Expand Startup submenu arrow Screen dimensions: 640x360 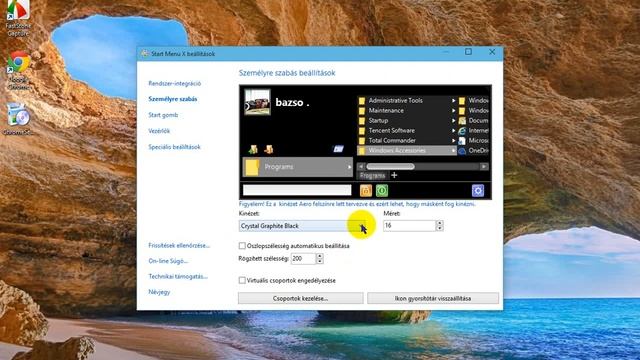pos(453,120)
